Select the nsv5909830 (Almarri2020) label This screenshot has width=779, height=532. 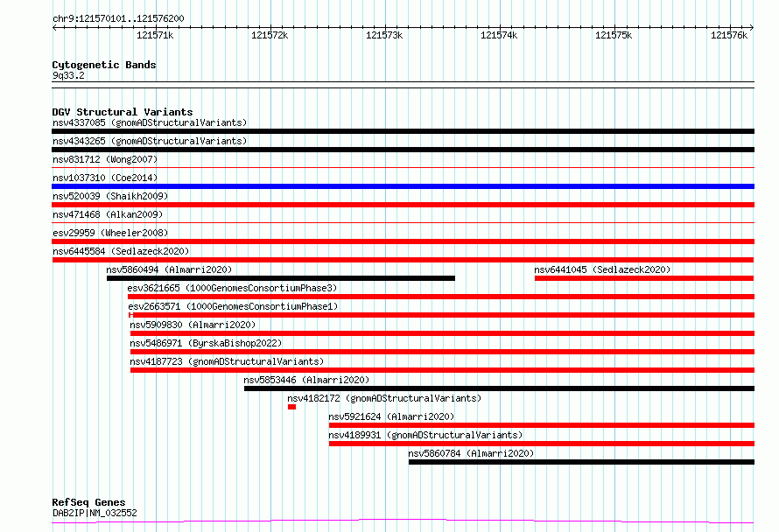click(193, 325)
